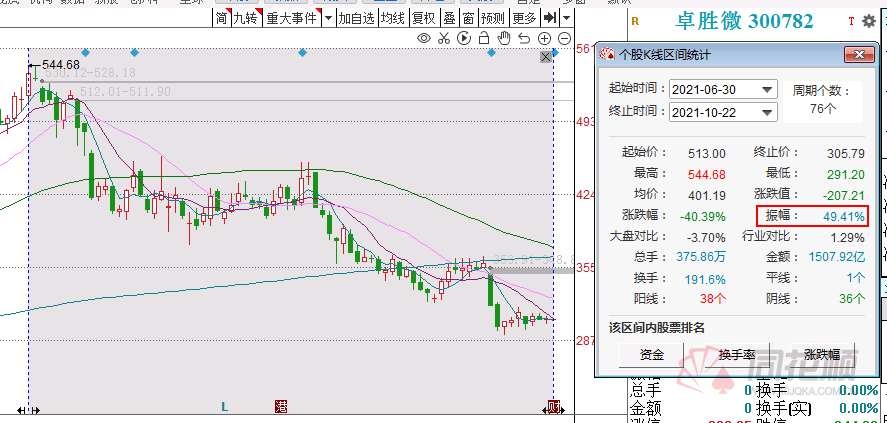Click the 总手 value 375.86万
This screenshot has height=423, width=887.
pos(701,257)
